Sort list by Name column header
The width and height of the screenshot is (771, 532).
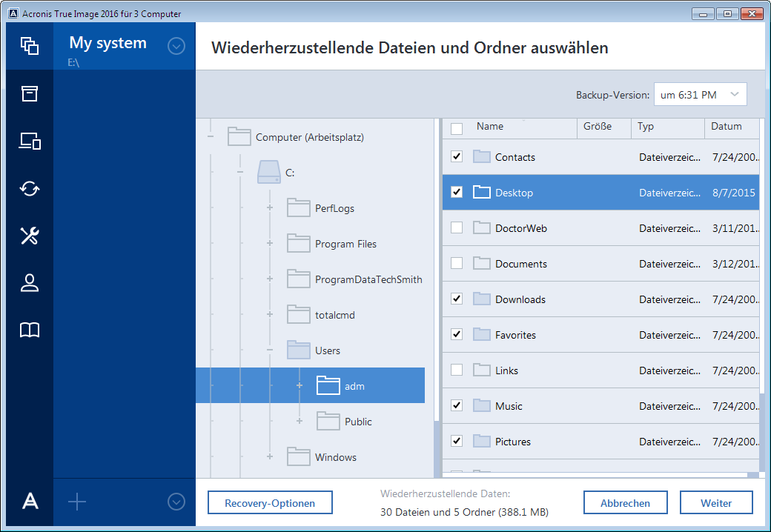[x=490, y=127]
